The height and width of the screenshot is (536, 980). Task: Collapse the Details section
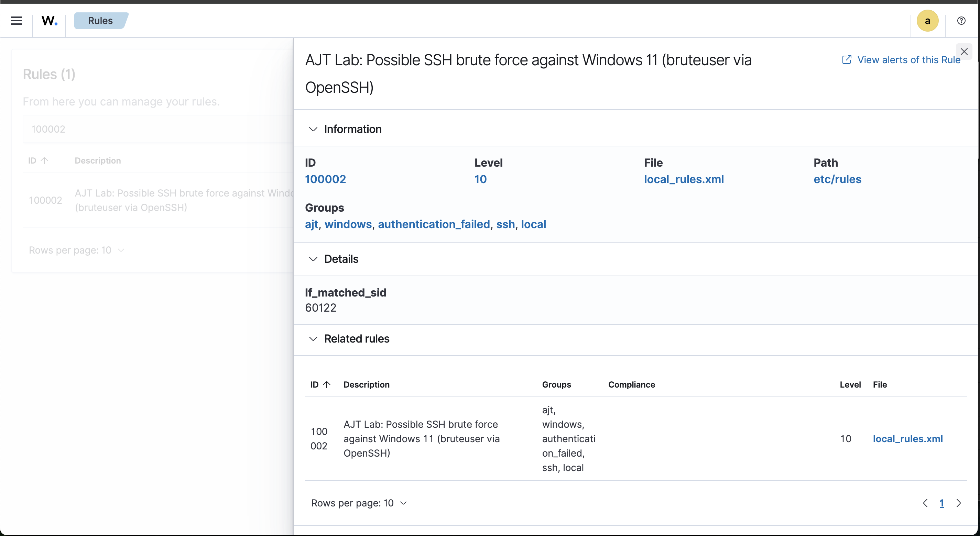(x=313, y=259)
